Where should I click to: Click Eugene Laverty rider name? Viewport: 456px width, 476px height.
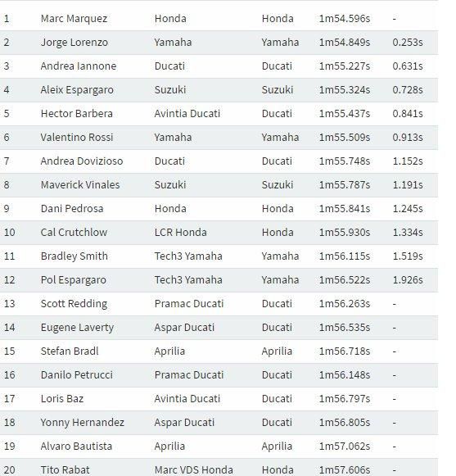tap(77, 328)
